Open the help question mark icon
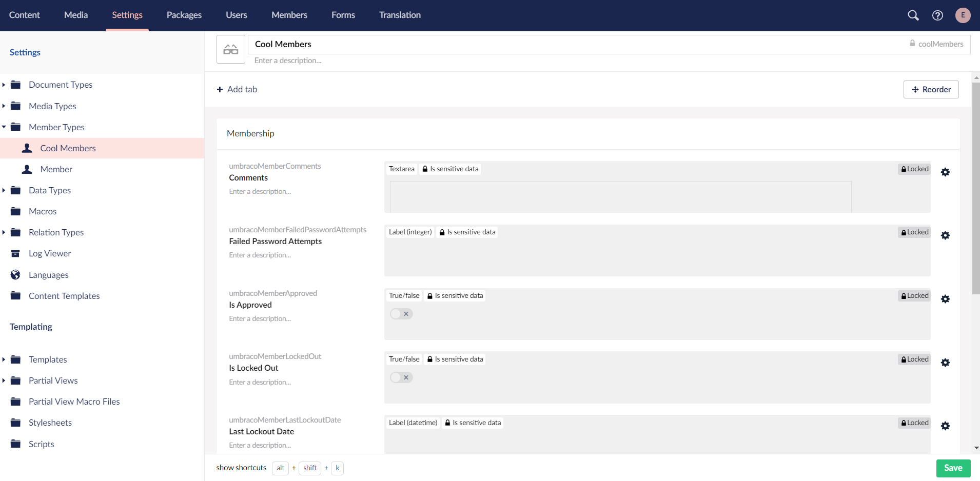Screen dimensions: 980x481 click(x=937, y=15)
